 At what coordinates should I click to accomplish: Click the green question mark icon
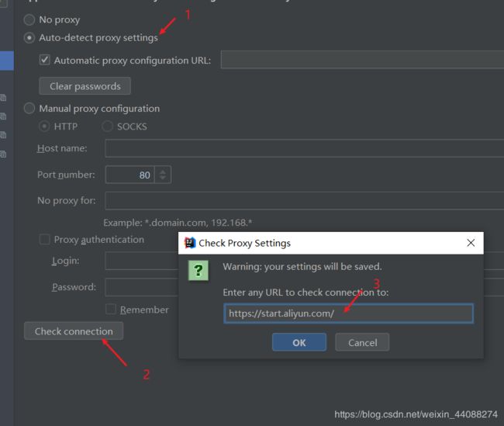198,271
